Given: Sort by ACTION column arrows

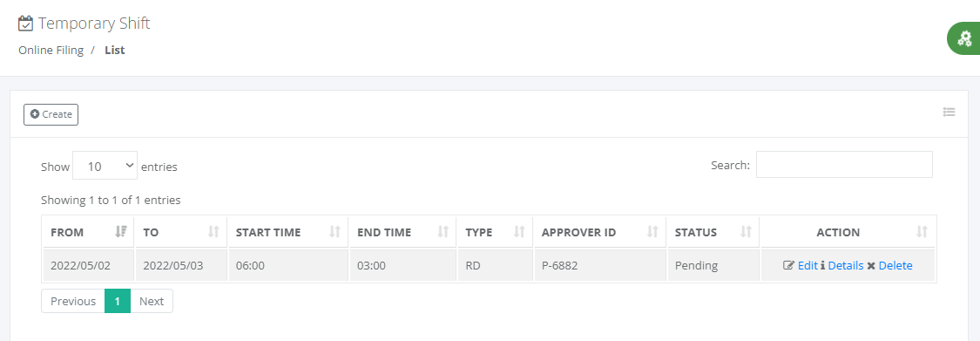Looking at the screenshot, I should point(922,232).
